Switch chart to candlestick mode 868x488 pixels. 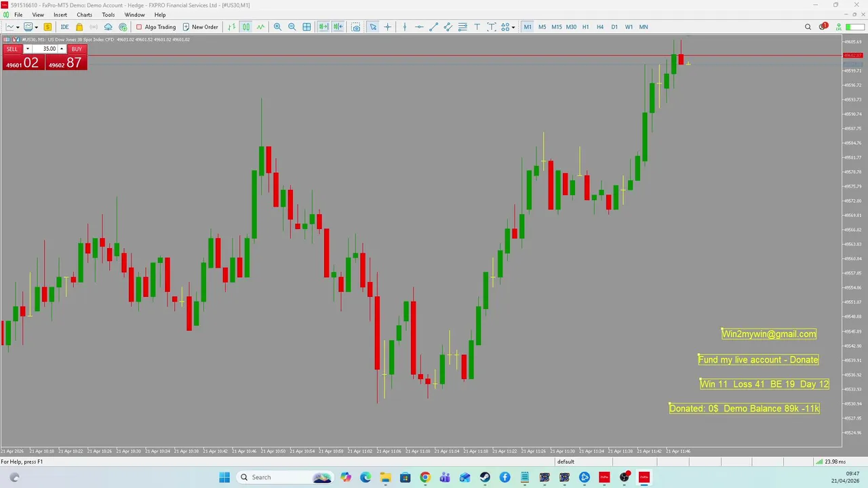246,27
